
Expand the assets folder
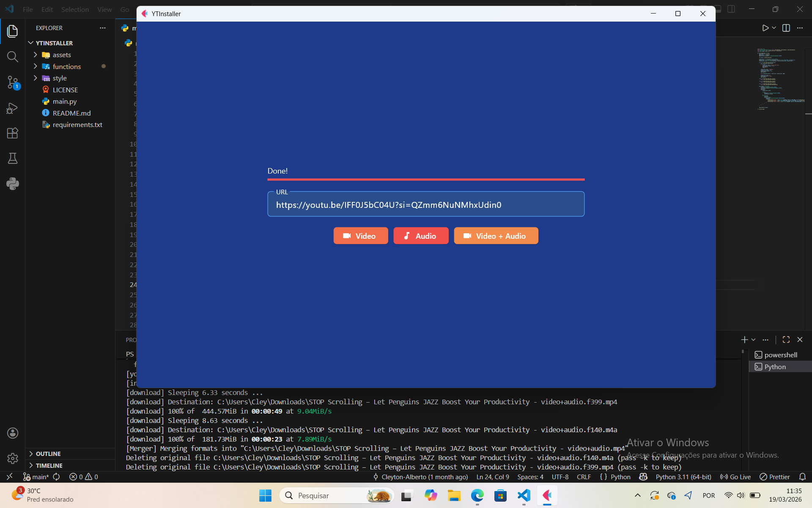[x=62, y=55]
